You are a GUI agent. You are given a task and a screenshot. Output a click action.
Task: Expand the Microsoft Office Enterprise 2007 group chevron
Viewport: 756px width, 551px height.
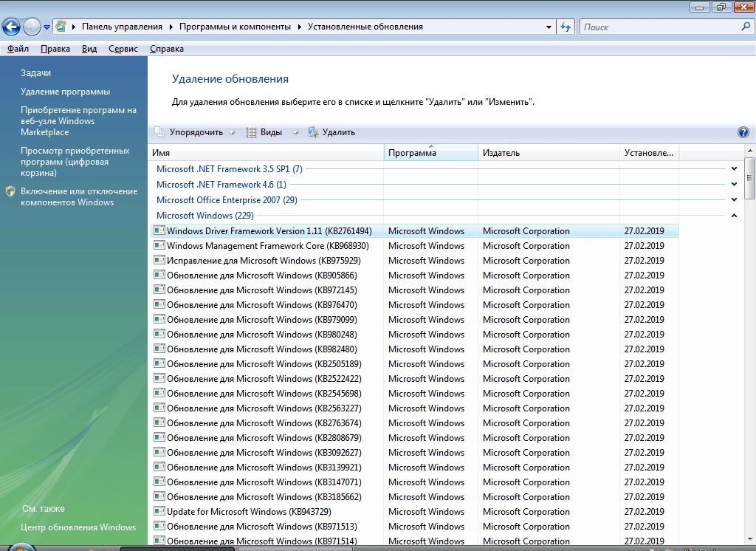click(734, 199)
